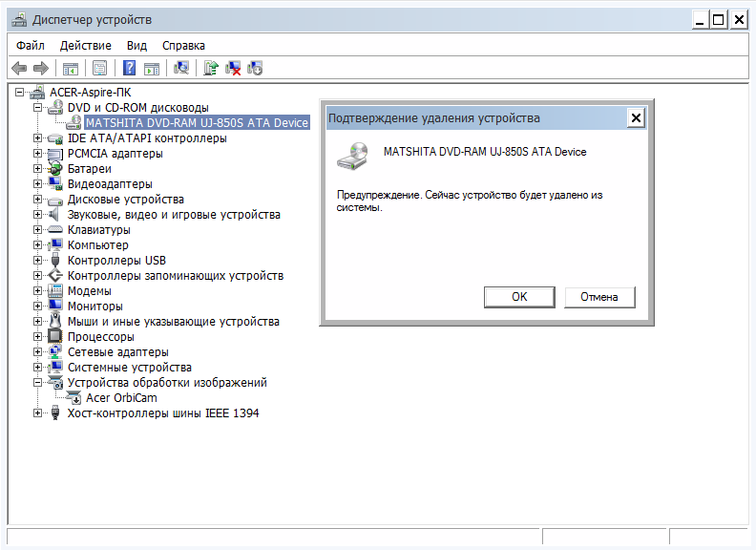Select MATSHITA DVD-RAM UJ-850S ATA Device row
756x550 pixels.
pyautogui.click(x=197, y=122)
